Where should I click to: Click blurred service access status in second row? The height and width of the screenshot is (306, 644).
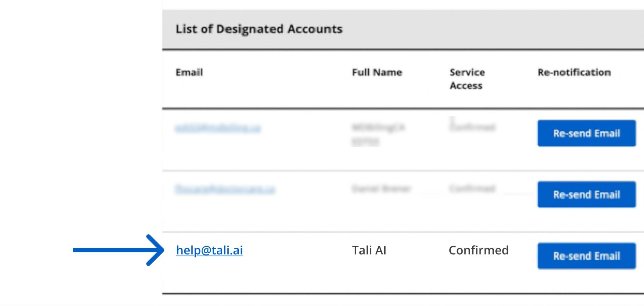pos(472,189)
